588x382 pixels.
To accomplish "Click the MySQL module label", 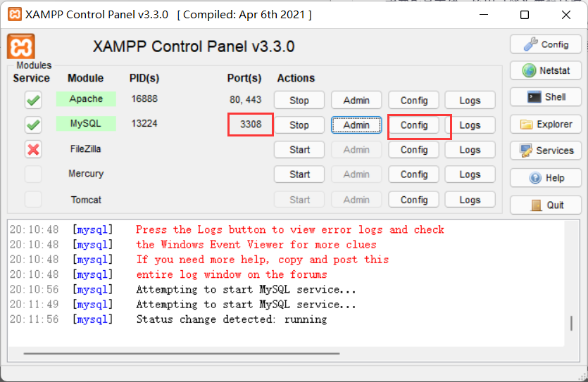I will pos(86,124).
